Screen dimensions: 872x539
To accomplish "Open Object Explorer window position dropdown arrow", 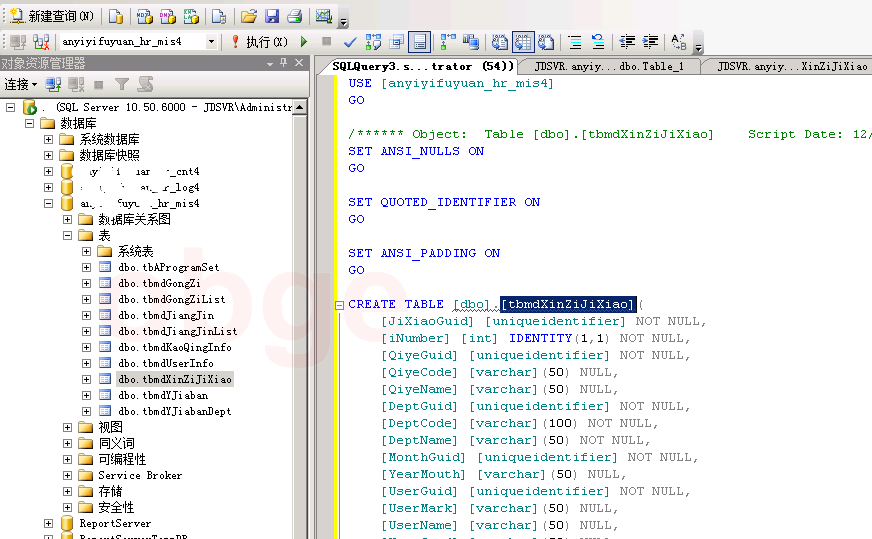I will point(270,63).
